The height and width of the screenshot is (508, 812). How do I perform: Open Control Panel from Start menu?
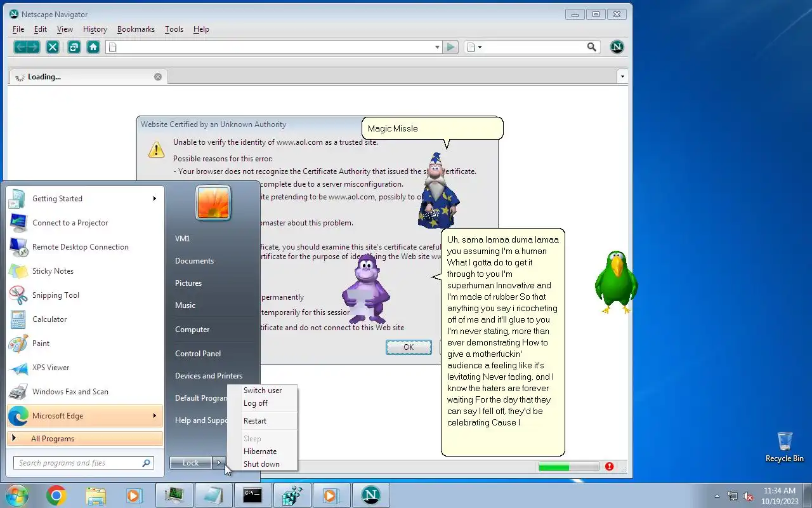(198, 354)
